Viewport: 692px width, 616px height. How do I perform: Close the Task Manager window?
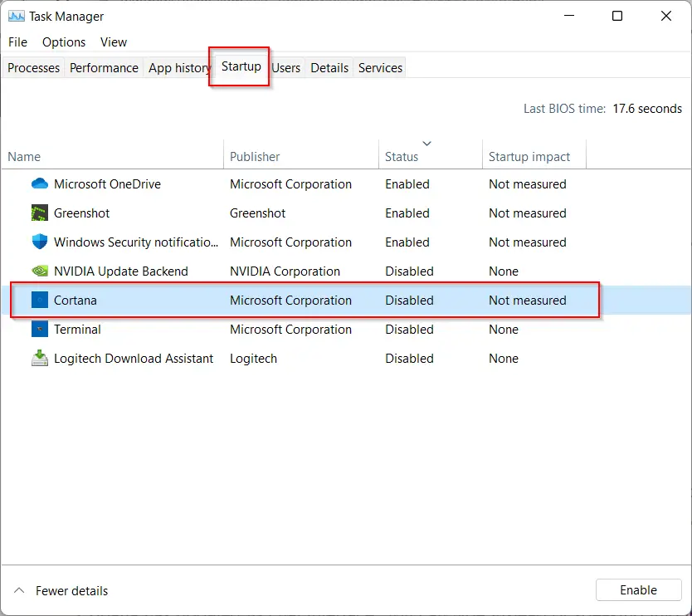coord(666,17)
